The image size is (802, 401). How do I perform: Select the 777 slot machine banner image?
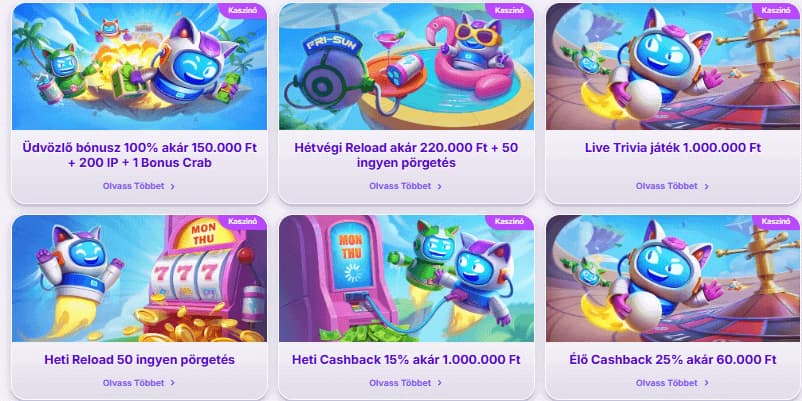pos(139,278)
